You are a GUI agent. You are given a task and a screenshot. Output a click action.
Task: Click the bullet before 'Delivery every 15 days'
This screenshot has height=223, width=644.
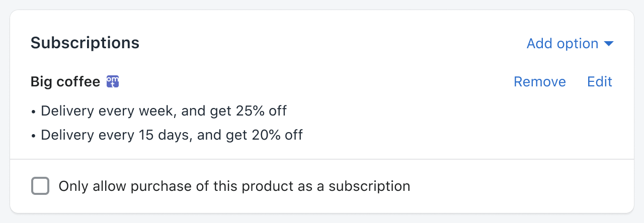coord(34,135)
